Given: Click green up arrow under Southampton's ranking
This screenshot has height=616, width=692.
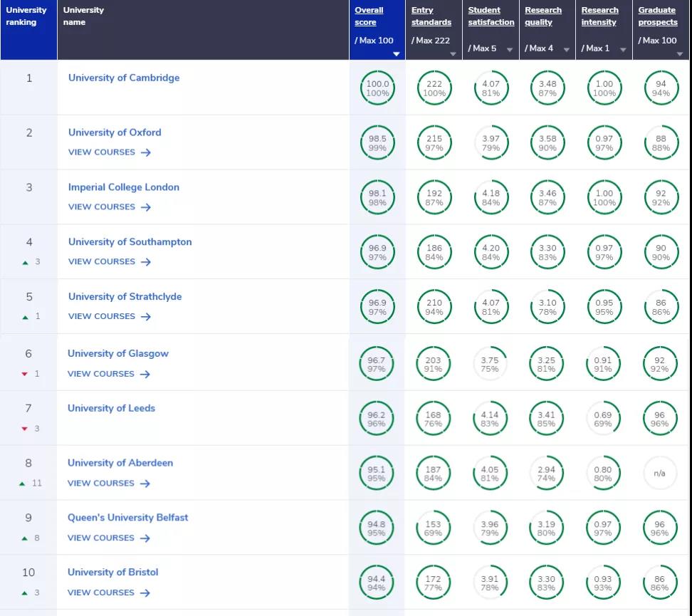Looking at the screenshot, I should pos(26,262).
